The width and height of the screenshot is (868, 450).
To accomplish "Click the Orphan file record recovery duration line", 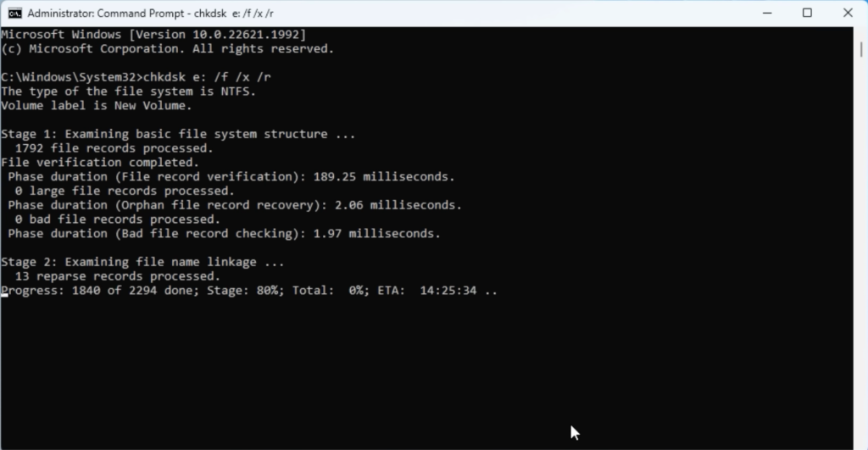I will click(x=235, y=205).
